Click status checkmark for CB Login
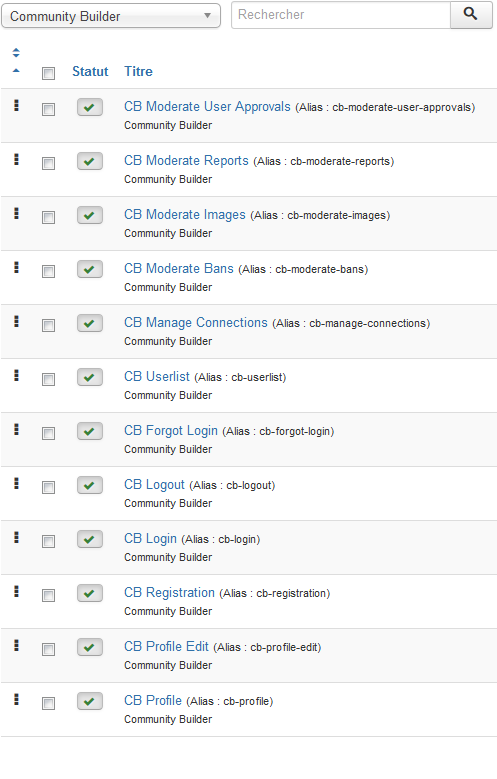The width and height of the screenshot is (497, 779). pos(89,540)
